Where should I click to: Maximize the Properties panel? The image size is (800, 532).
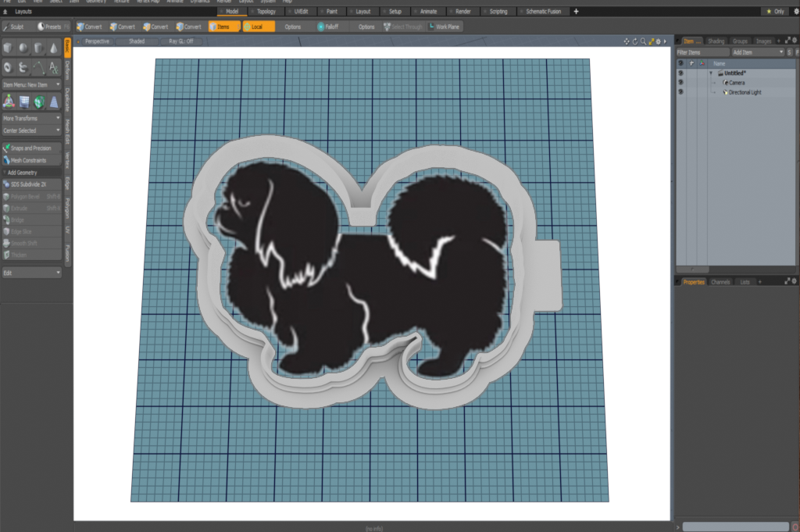pyautogui.click(x=787, y=281)
